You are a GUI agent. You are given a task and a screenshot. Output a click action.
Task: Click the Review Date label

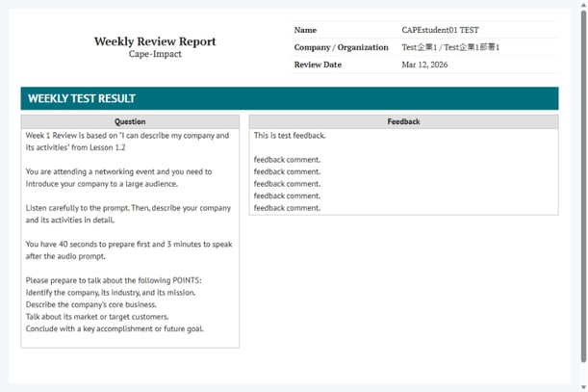point(318,65)
